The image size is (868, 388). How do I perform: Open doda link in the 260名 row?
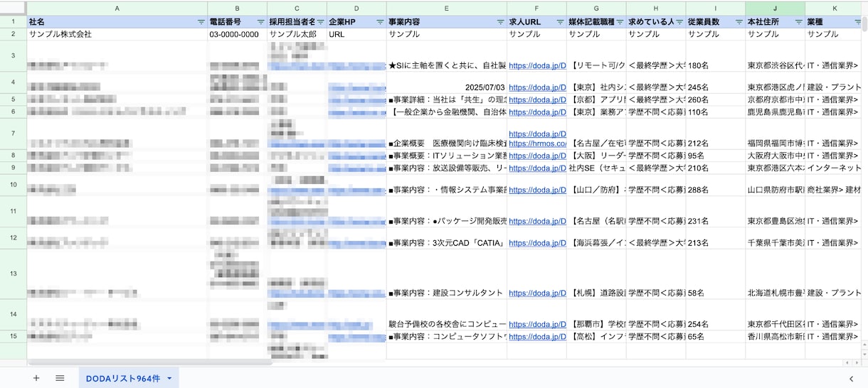coord(537,100)
